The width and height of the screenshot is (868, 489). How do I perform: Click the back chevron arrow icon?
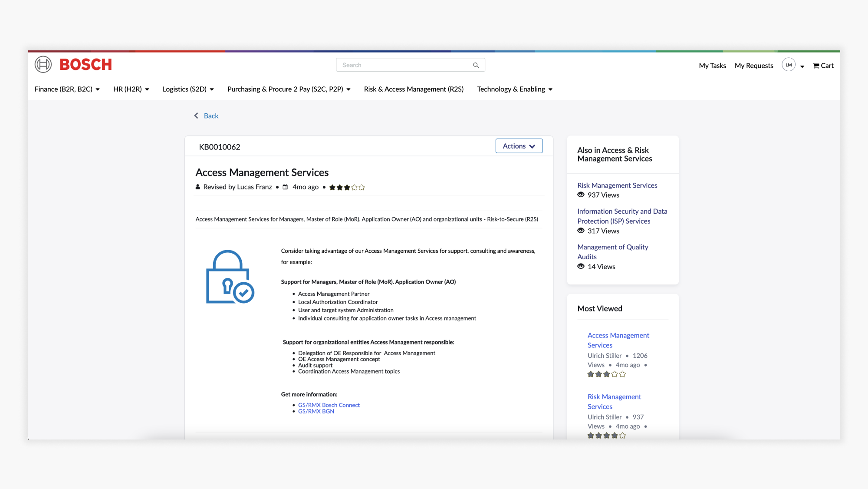(x=196, y=116)
